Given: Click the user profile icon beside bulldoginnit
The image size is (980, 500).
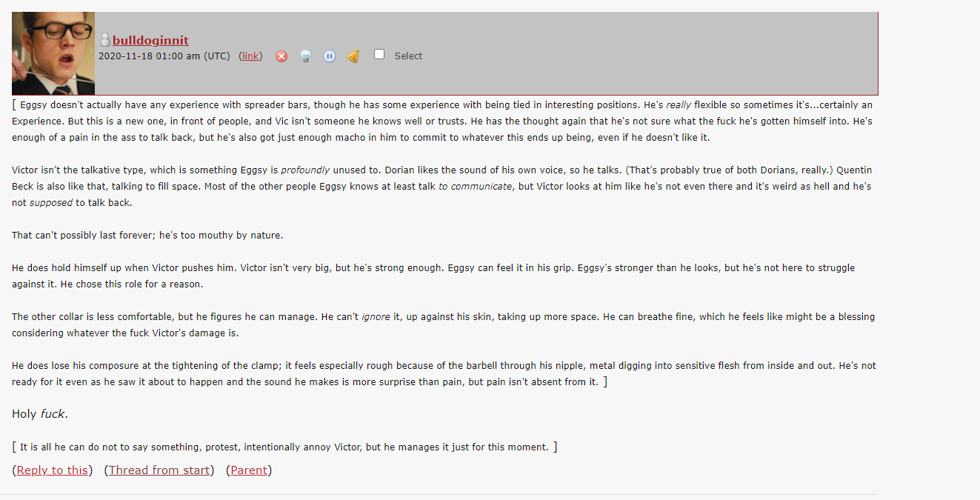Looking at the screenshot, I should click(104, 40).
